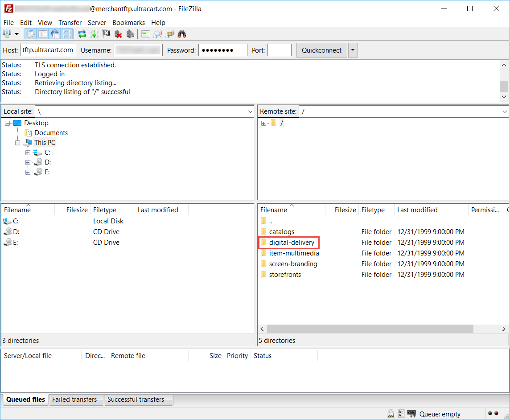510x420 pixels.
Task: Toggle message log display
Action: (x=31, y=34)
